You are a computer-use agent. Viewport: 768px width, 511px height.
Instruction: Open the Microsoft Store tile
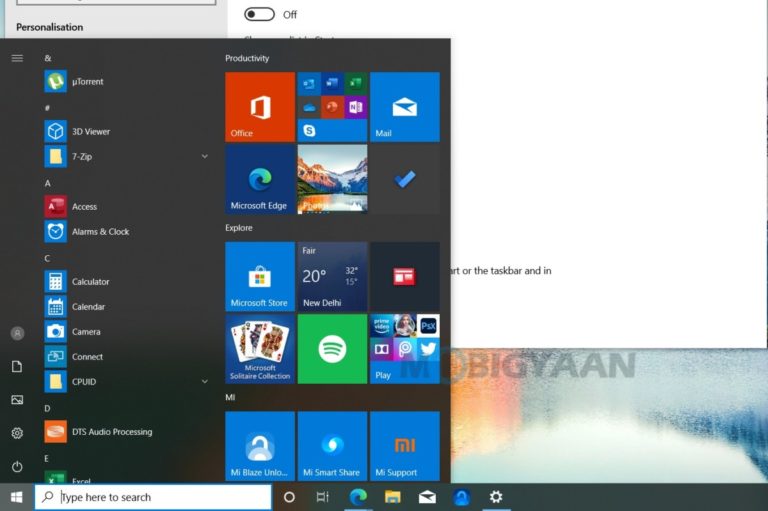pyautogui.click(x=260, y=276)
